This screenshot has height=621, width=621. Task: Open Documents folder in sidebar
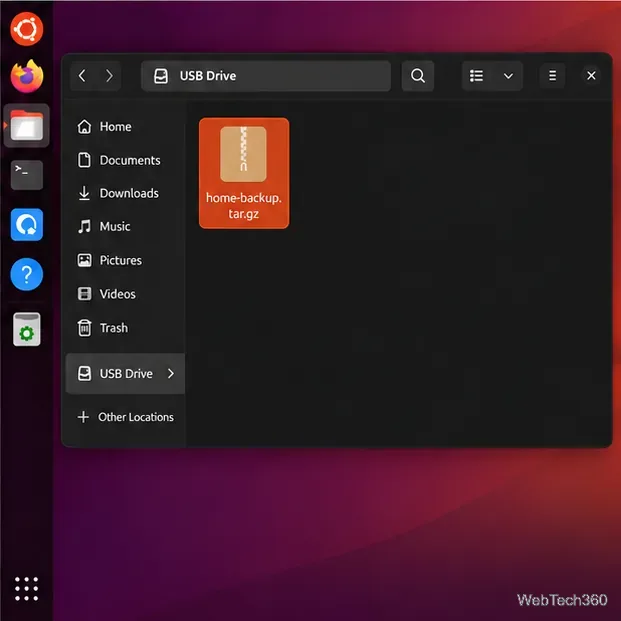pyautogui.click(x=125, y=160)
